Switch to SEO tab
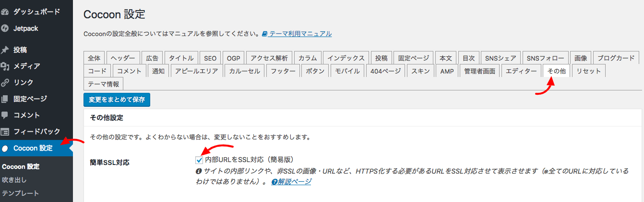This screenshot has height=202, width=644. (x=210, y=58)
